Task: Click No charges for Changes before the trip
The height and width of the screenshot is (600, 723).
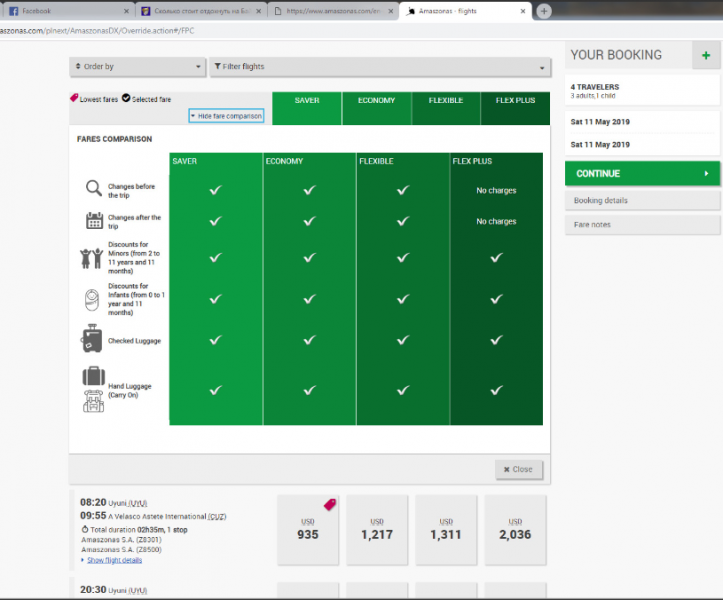Action: click(x=496, y=190)
